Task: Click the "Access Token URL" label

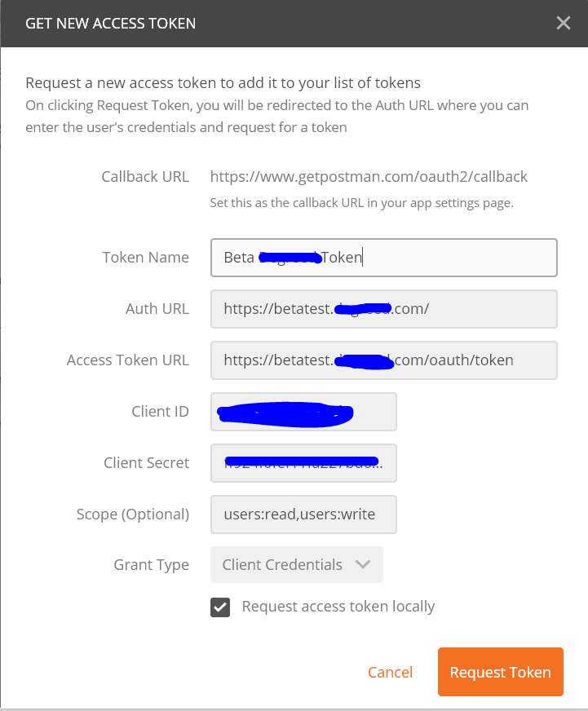Action: pos(128,360)
